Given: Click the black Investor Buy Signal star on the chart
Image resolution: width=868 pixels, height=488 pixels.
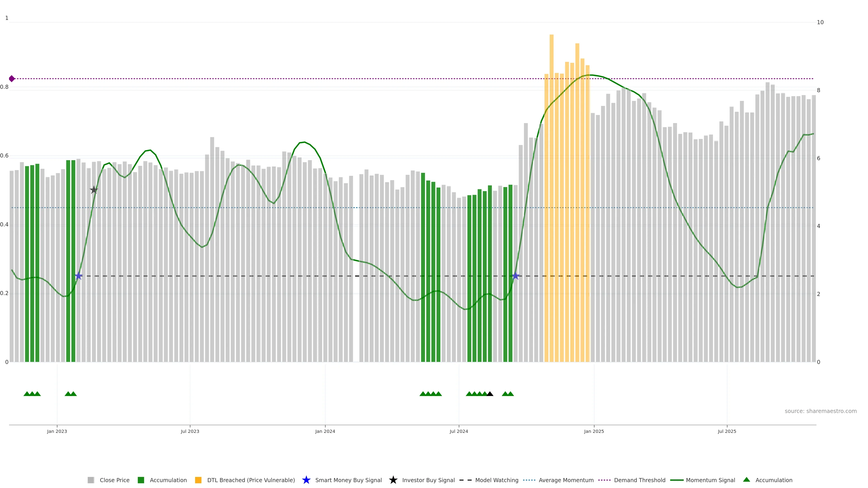Looking at the screenshot, I should point(94,190).
